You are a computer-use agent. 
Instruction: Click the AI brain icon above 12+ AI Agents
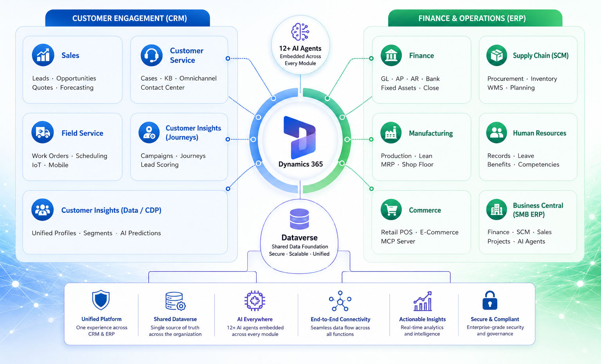300,32
